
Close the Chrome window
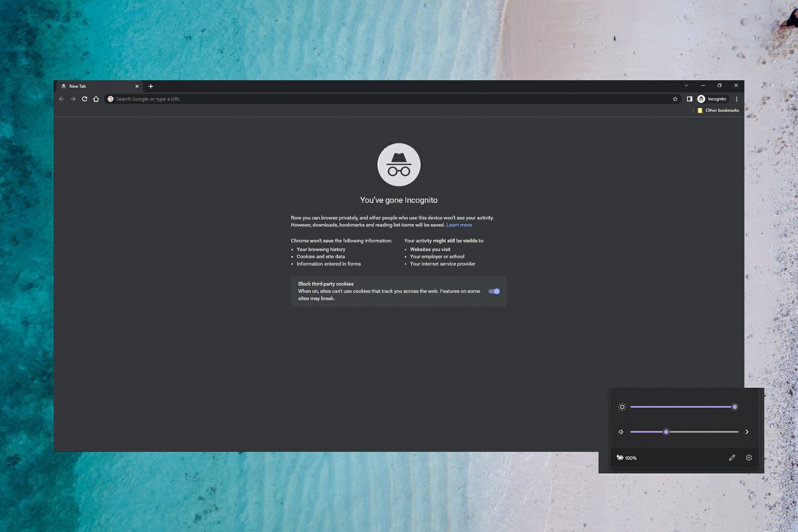(736, 85)
